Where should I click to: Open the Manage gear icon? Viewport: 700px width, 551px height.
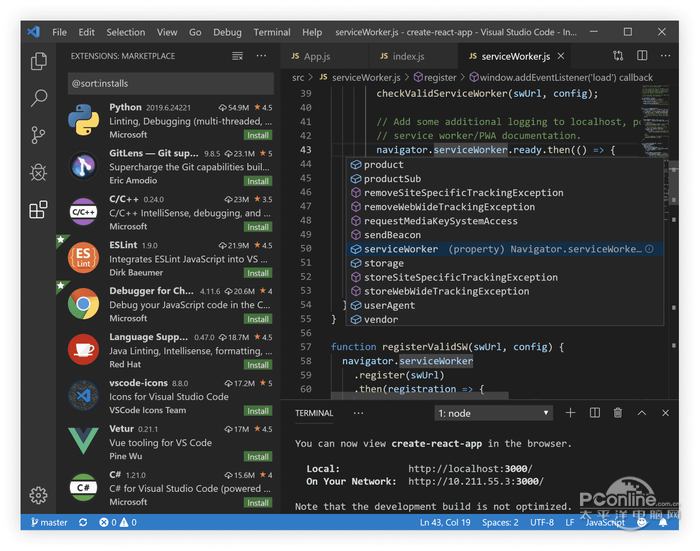coord(39,495)
